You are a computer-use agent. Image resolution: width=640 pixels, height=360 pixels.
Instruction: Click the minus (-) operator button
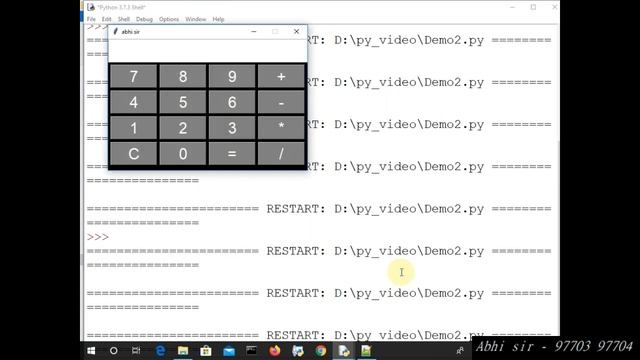click(281, 102)
